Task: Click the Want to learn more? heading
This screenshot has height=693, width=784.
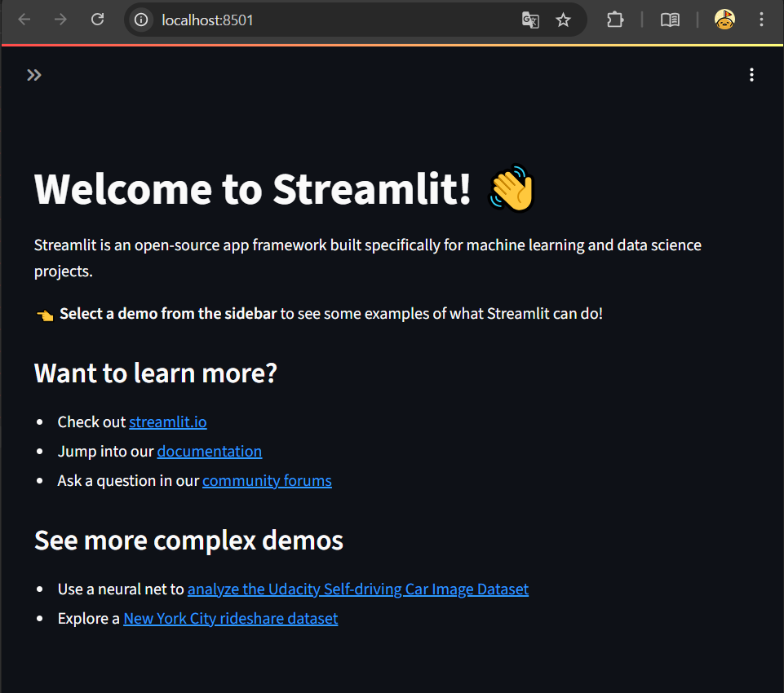Action: coord(156,373)
